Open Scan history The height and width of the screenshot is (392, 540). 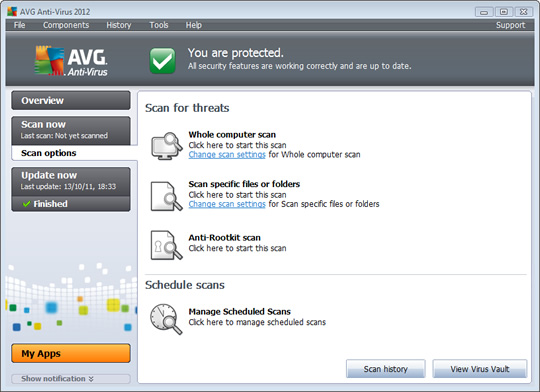pyautogui.click(x=386, y=369)
